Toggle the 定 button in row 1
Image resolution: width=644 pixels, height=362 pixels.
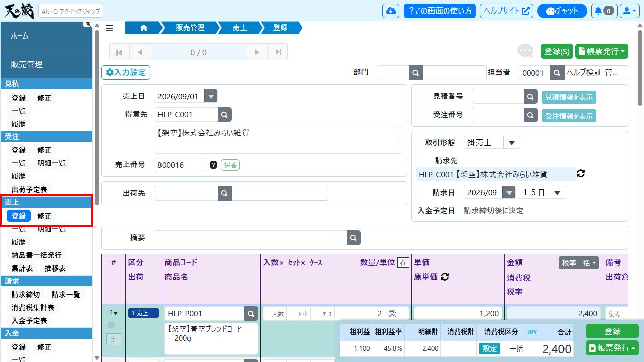(113, 339)
